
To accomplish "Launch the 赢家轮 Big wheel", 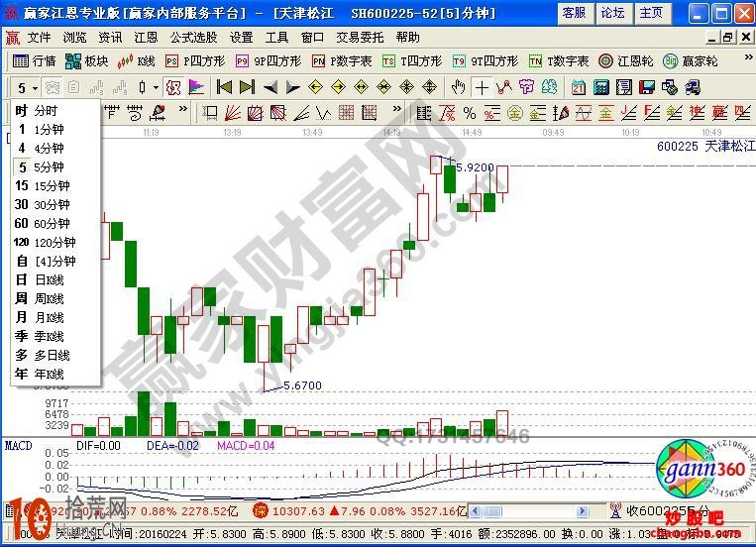I will 691,61.
